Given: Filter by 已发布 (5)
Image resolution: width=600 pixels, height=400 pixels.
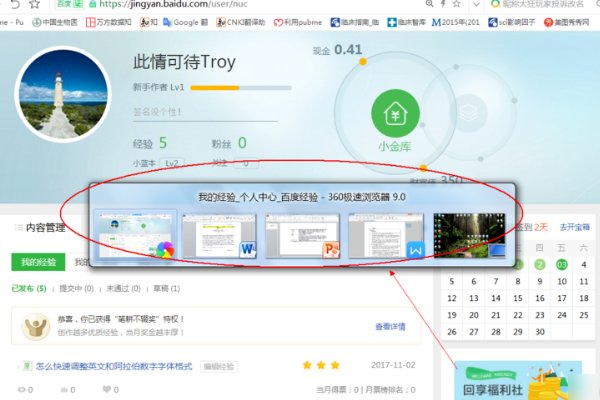Looking at the screenshot, I should pos(29,289).
